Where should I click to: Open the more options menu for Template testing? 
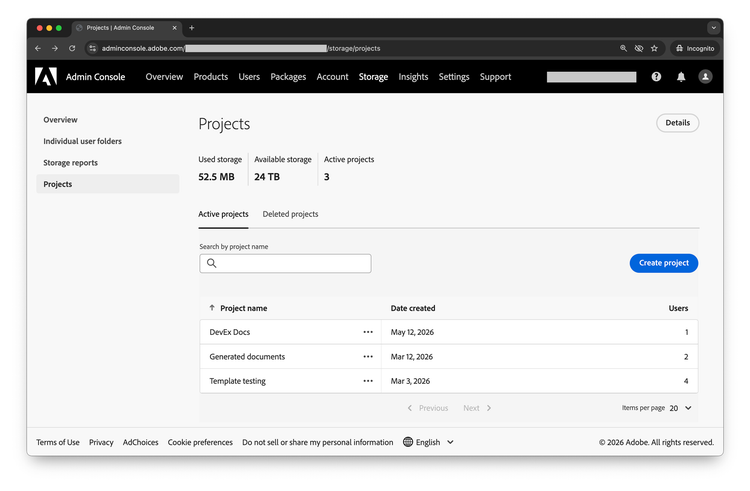coord(368,381)
